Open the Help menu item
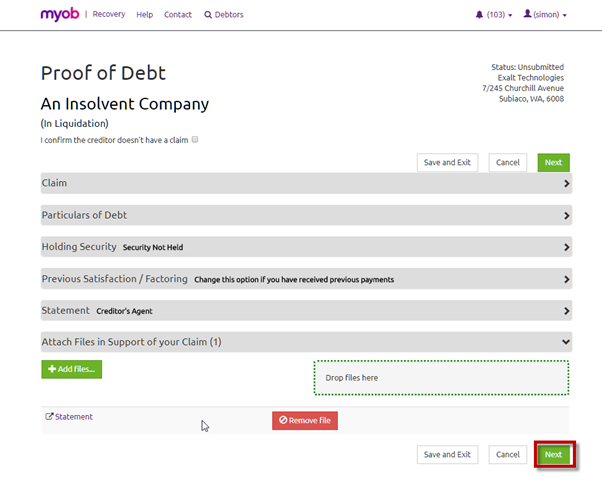The image size is (602, 482). [x=145, y=15]
